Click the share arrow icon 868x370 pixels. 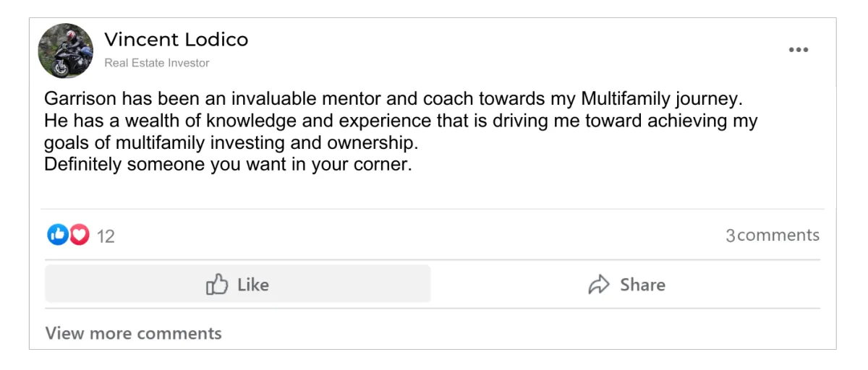(x=599, y=284)
